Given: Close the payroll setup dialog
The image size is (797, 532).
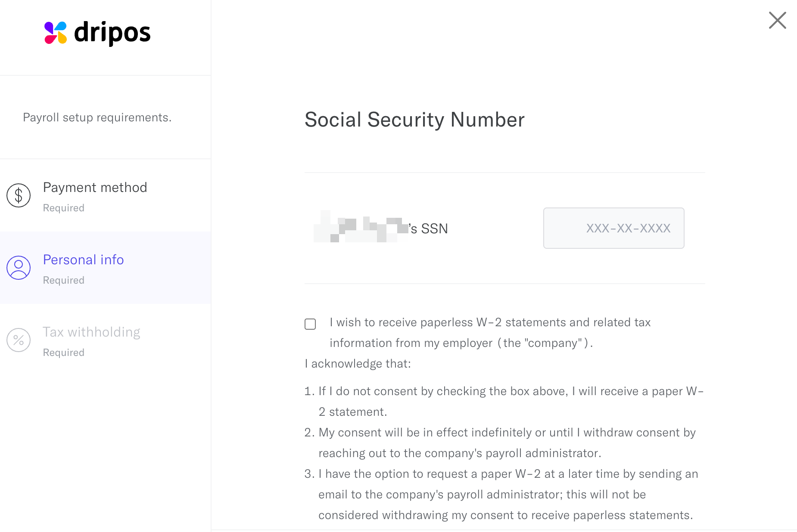Looking at the screenshot, I should [x=777, y=20].
